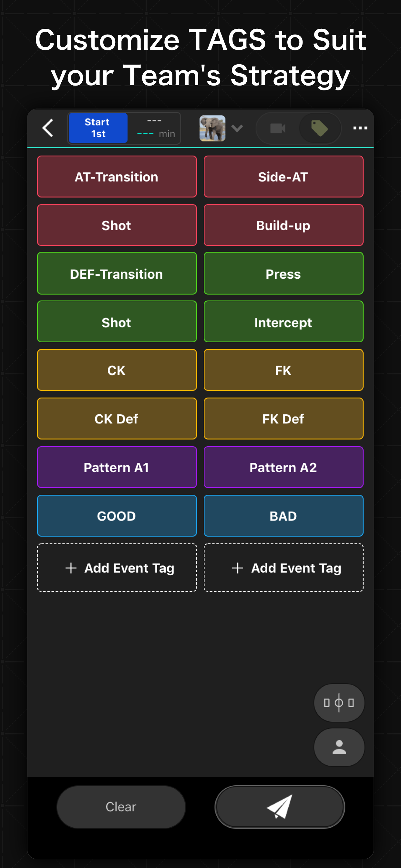Tap the Intercept tag
This screenshot has width=401, height=868.
click(x=283, y=322)
